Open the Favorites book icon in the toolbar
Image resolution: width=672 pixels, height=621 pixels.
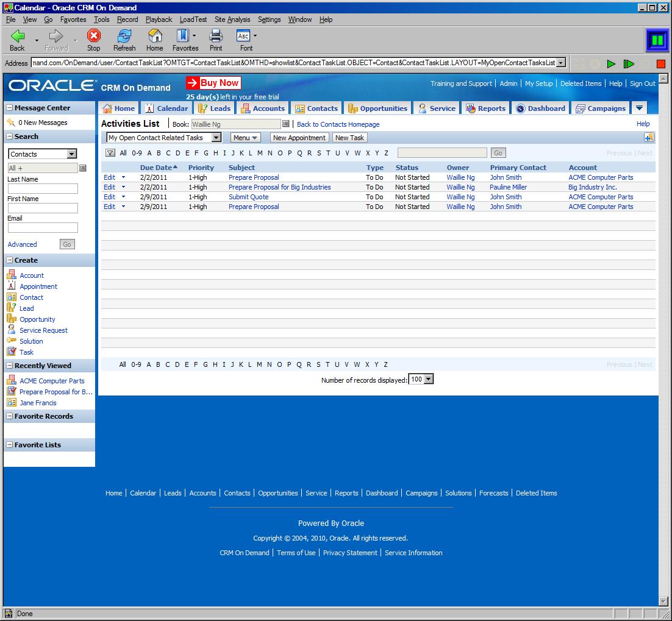(x=183, y=36)
